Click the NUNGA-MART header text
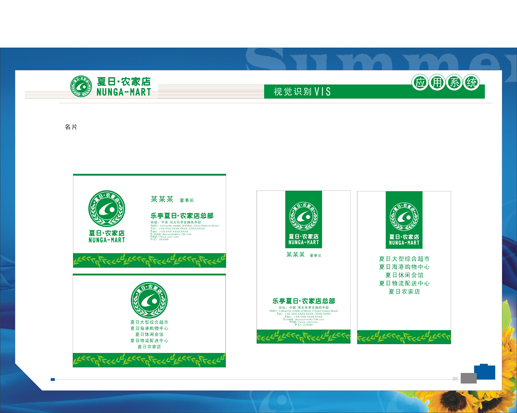The width and height of the screenshot is (517, 413). pos(124,92)
